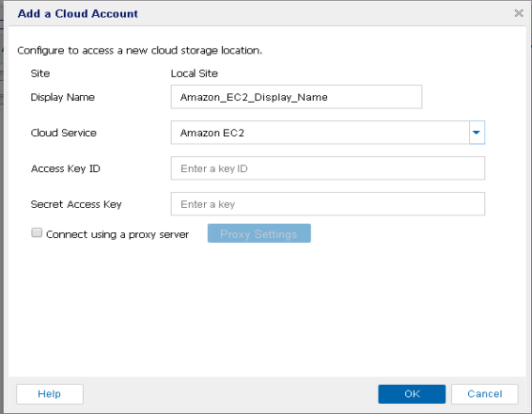Click the Display Name label
The height and width of the screenshot is (414, 532).
pos(62,98)
